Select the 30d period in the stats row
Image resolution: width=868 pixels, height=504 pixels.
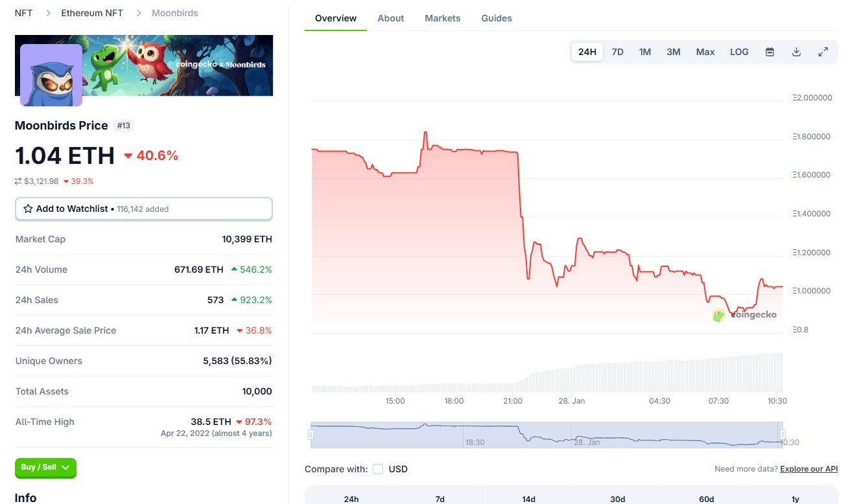(617, 499)
